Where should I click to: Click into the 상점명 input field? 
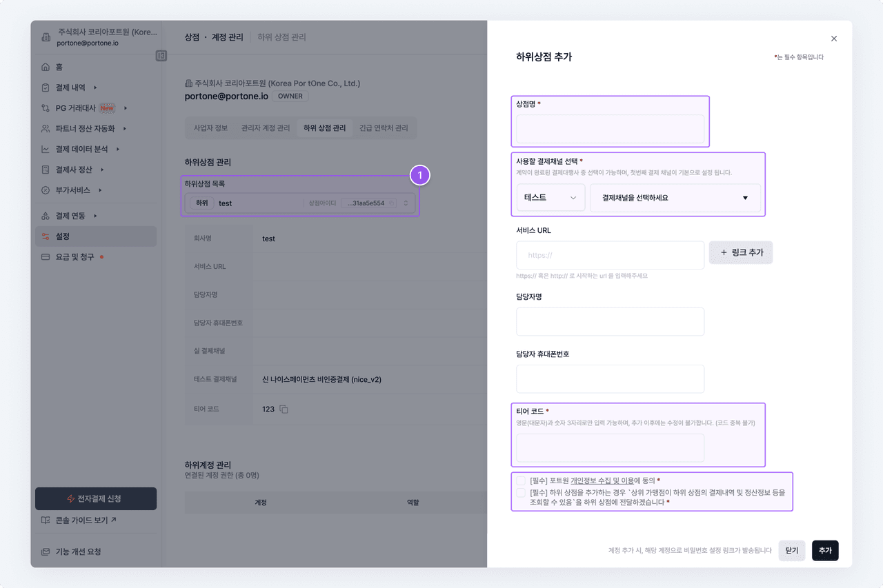pyautogui.click(x=610, y=129)
